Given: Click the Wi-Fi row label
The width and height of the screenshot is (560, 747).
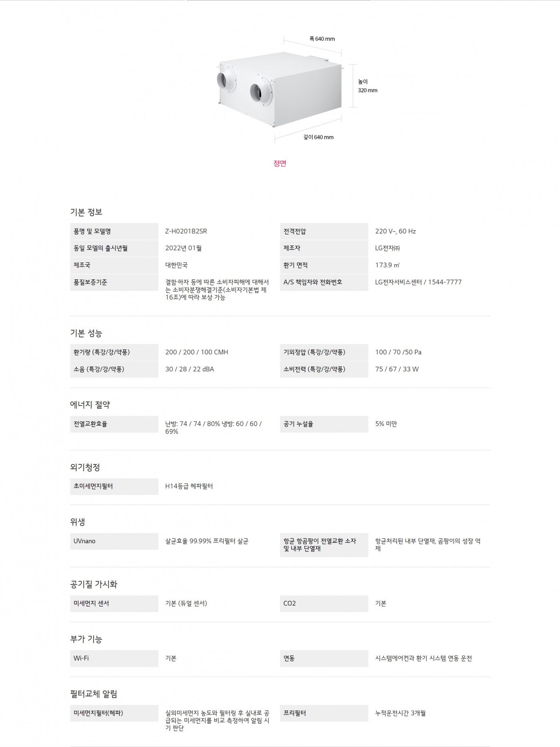Looking at the screenshot, I should coord(81,659).
